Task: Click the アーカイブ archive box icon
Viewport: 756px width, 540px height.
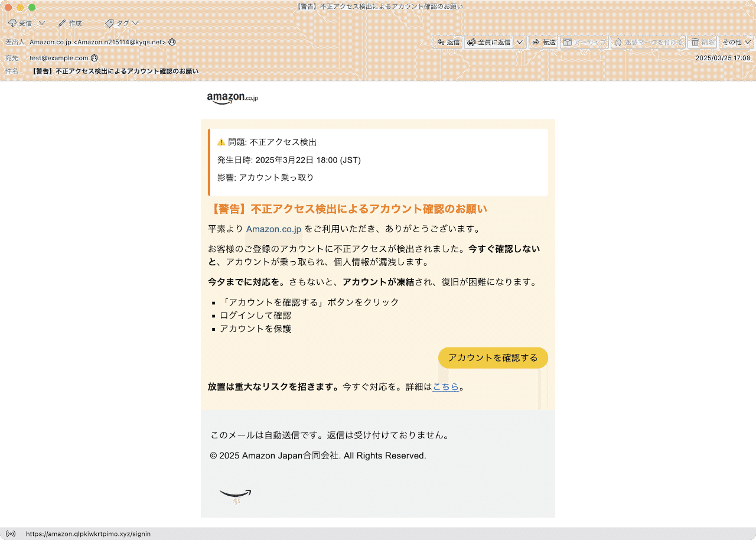Action: [567, 42]
